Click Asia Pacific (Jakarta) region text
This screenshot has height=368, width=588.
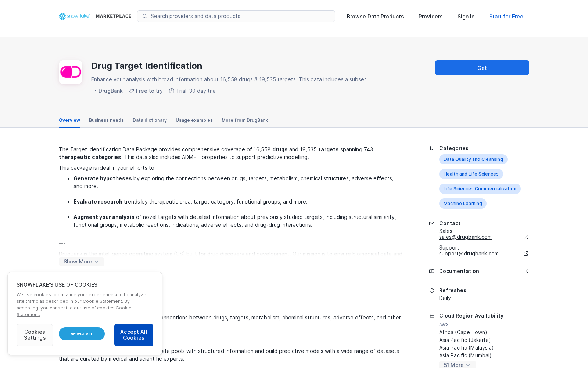point(465,340)
